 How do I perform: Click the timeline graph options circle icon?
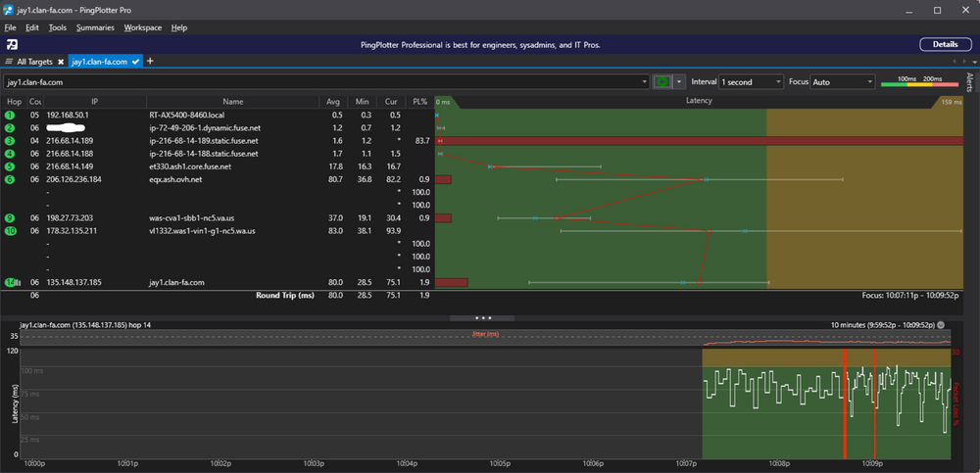pyautogui.click(x=941, y=325)
